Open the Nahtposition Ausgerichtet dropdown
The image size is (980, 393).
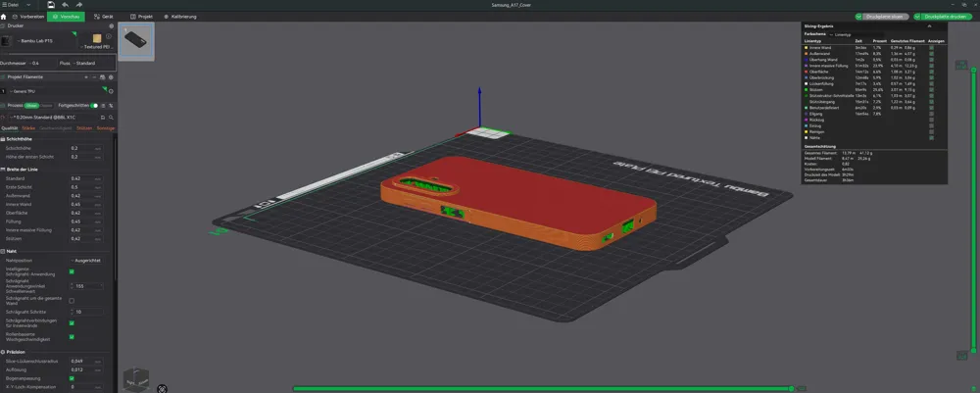click(87, 260)
